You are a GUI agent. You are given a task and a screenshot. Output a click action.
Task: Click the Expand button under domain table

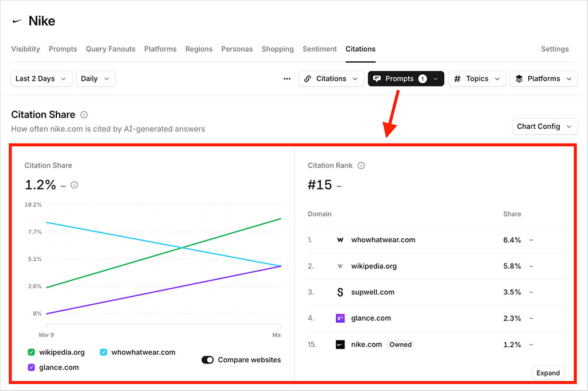coord(548,373)
